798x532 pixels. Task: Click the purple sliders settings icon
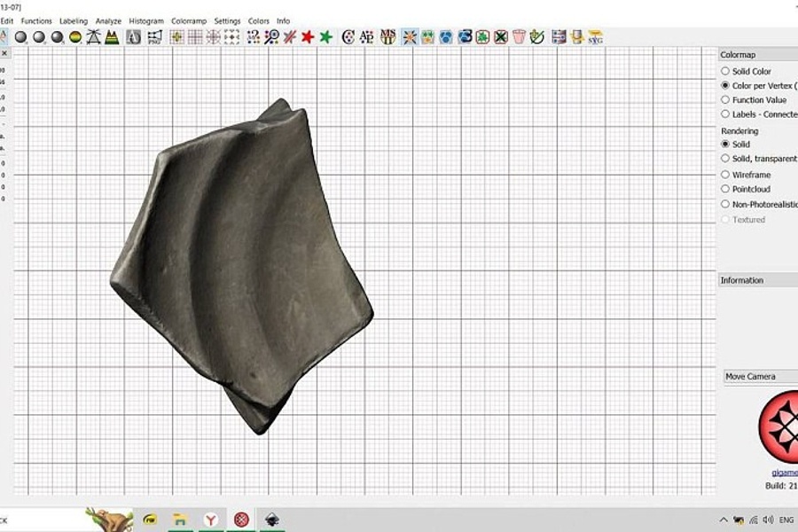[559, 37]
